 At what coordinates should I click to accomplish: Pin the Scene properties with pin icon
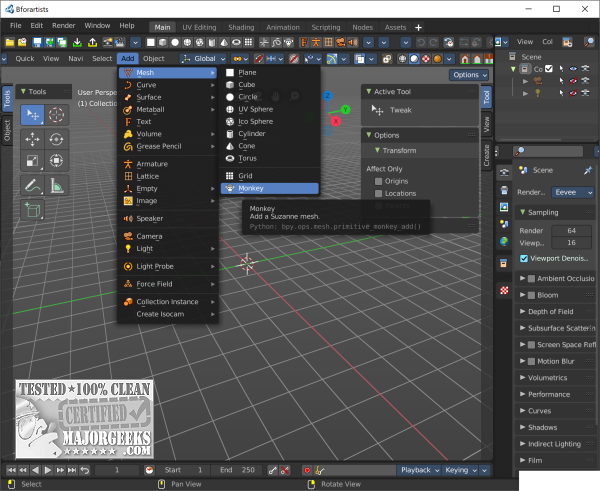(588, 171)
